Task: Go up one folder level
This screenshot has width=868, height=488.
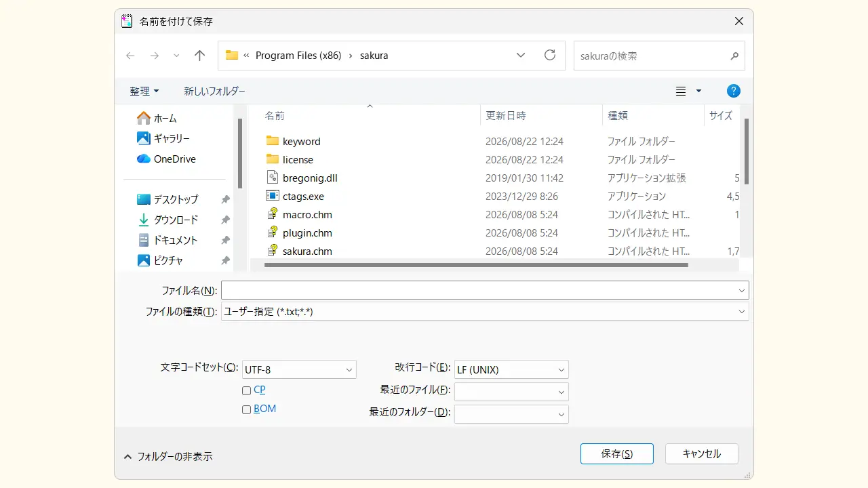Action: click(x=199, y=56)
